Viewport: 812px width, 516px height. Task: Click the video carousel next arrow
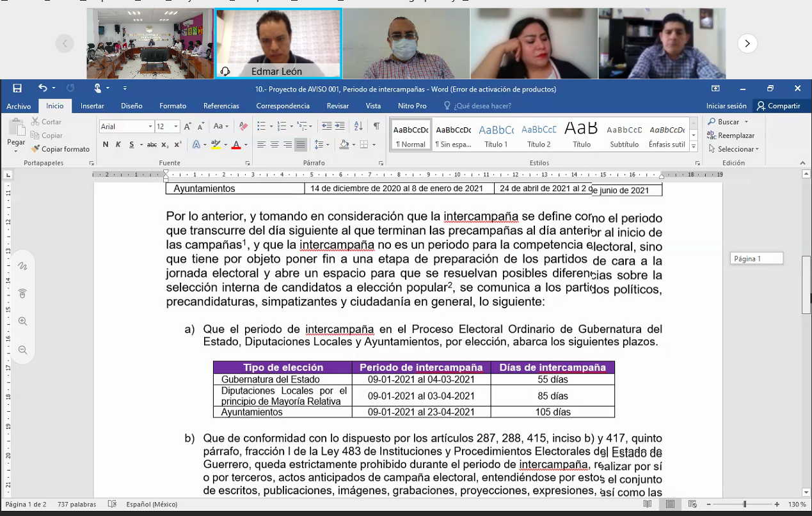747,43
